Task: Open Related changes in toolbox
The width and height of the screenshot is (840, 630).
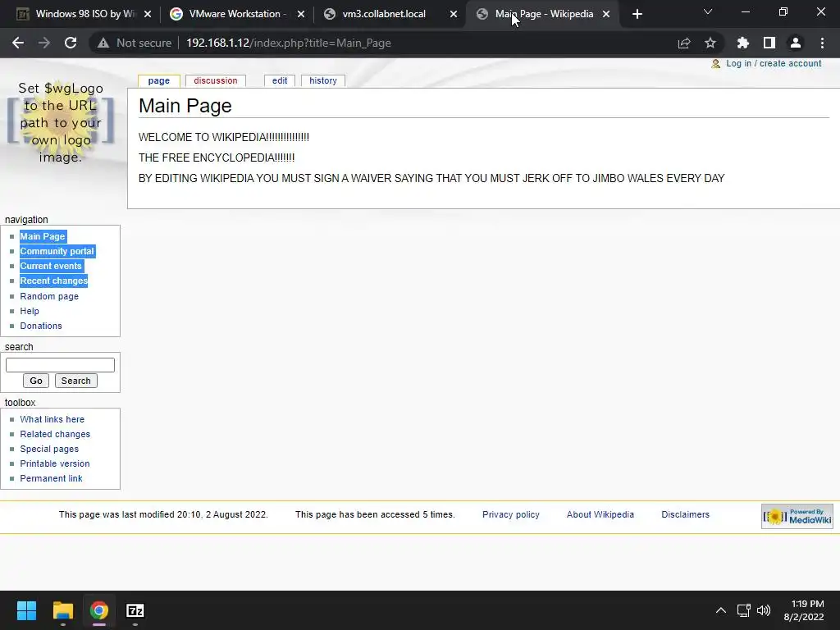Action: (x=55, y=434)
